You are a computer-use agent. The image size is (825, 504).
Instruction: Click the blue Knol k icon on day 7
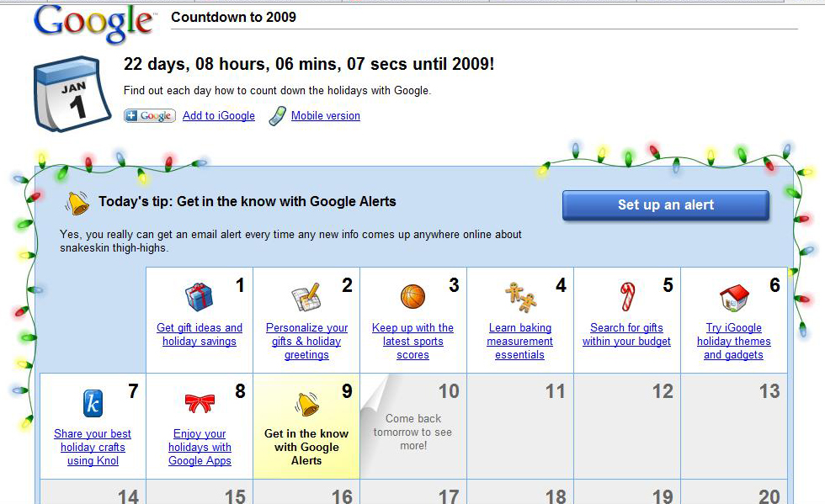pos(93,404)
